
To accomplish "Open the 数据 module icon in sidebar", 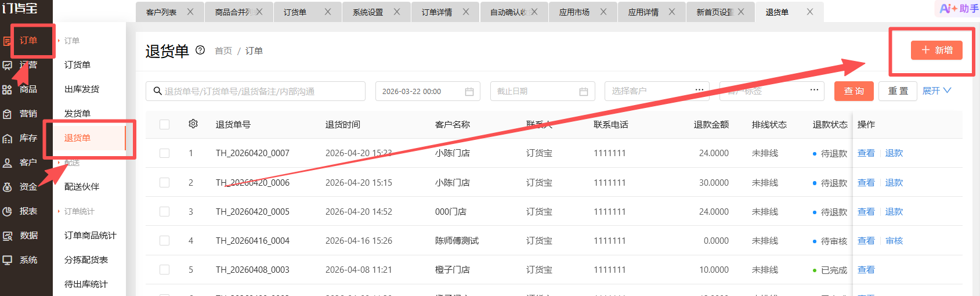I will click(x=7, y=236).
